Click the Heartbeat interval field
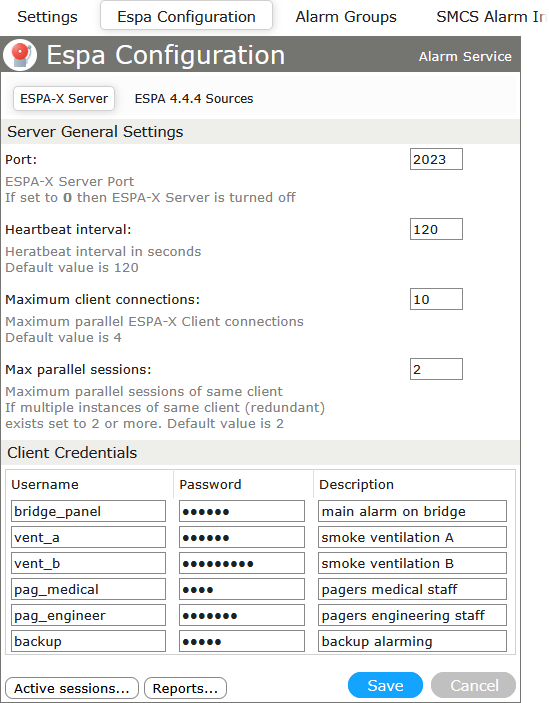This screenshot has width=549, height=703. coord(436,229)
